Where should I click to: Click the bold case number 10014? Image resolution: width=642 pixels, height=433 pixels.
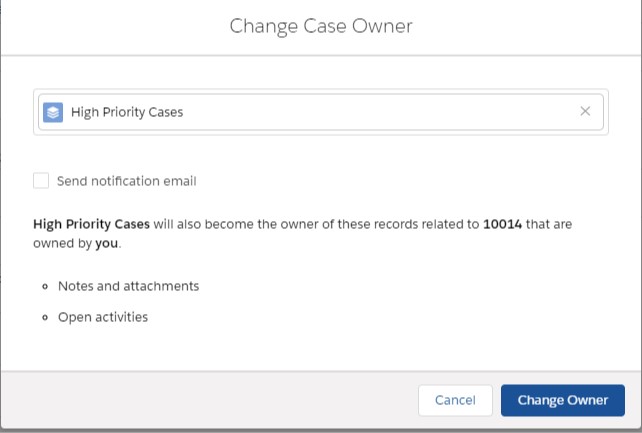[x=502, y=224]
